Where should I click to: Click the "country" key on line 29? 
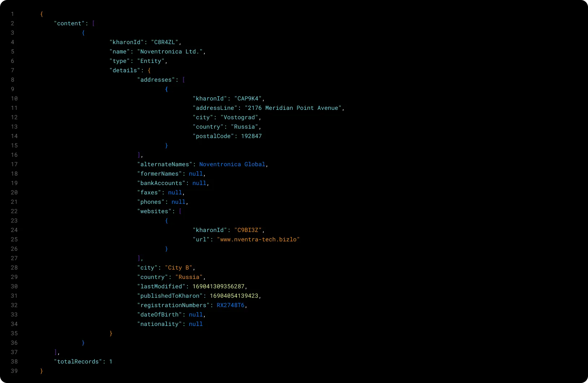click(x=152, y=277)
